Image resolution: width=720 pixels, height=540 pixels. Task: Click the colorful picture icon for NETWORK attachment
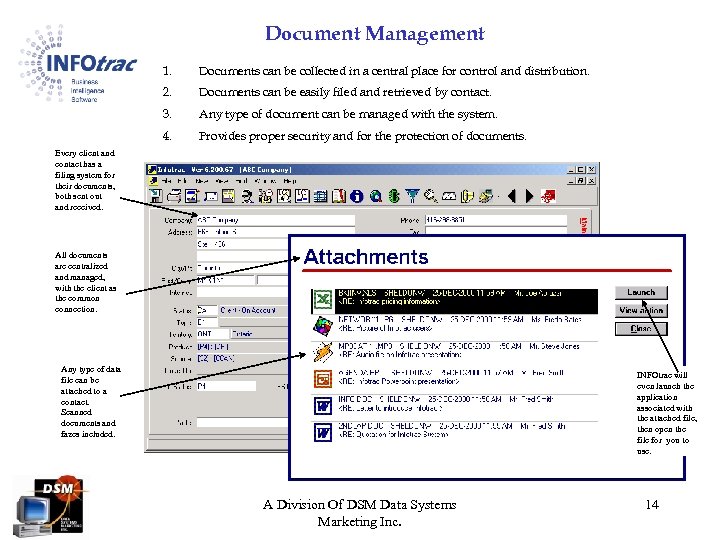click(322, 326)
